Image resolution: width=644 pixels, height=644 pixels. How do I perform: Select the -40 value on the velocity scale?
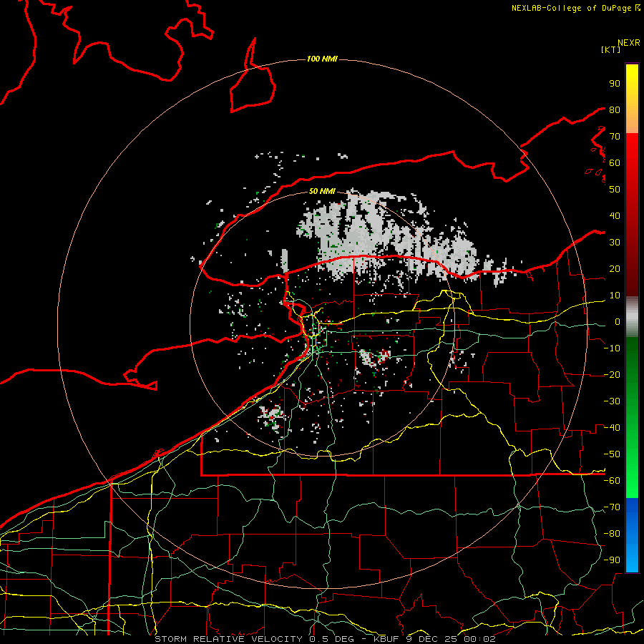pos(613,428)
